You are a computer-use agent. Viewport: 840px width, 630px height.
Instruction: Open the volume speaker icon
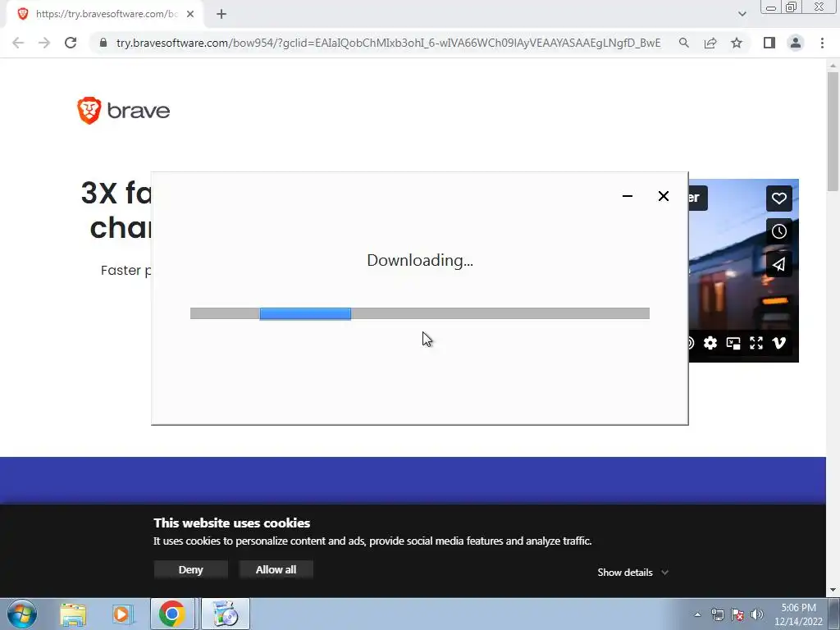pos(757,614)
